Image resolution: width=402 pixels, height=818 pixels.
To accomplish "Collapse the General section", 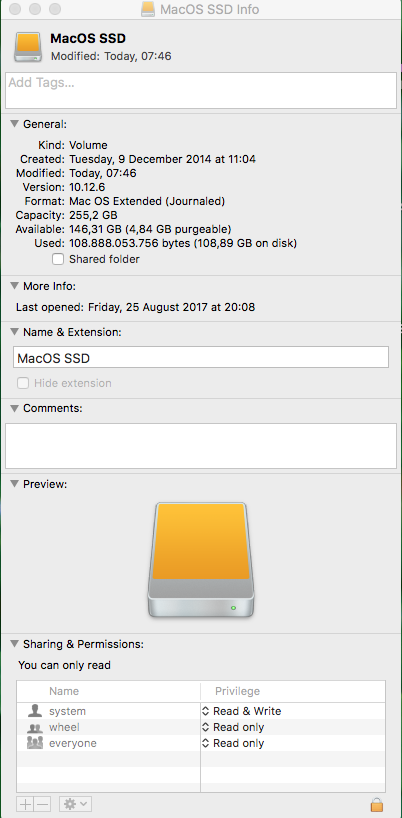I will [15, 124].
